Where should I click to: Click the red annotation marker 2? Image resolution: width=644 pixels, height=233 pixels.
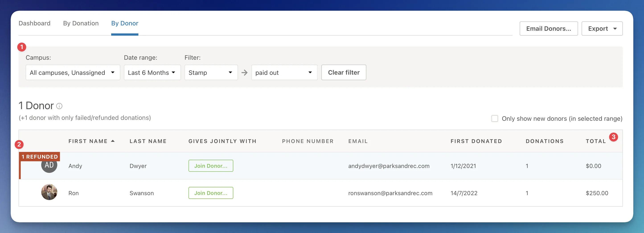click(19, 144)
